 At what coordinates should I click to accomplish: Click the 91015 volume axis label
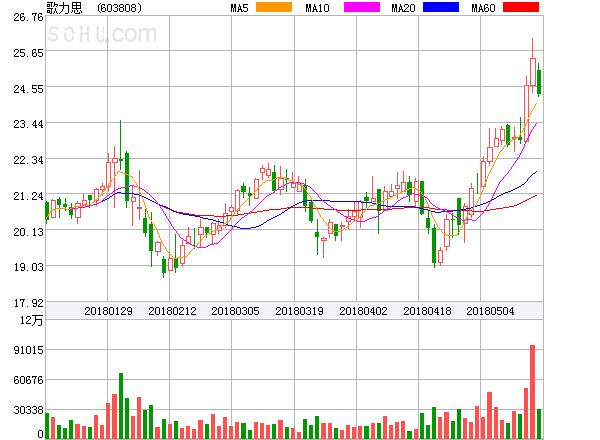[x=28, y=350]
